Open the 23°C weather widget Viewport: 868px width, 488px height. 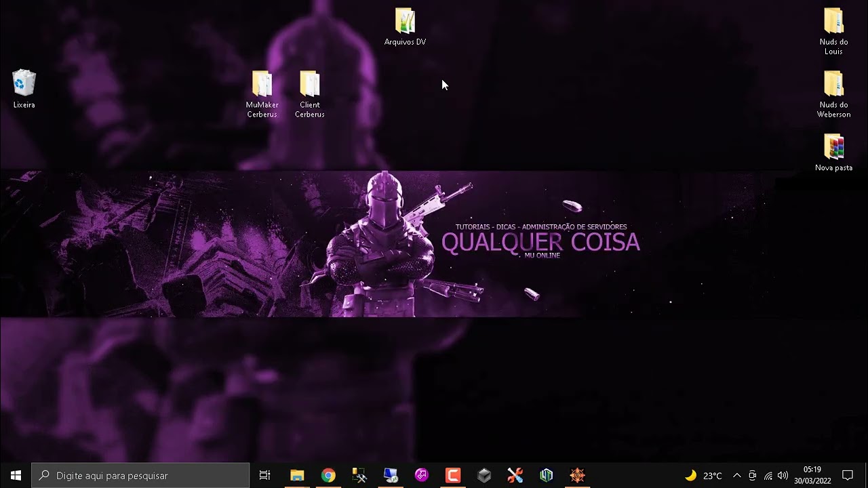pos(703,476)
